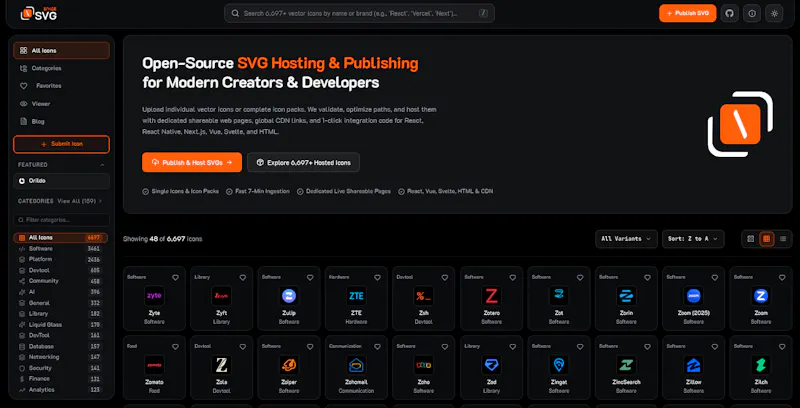
Task: Open the Zomato logo icon
Action: 154,365
